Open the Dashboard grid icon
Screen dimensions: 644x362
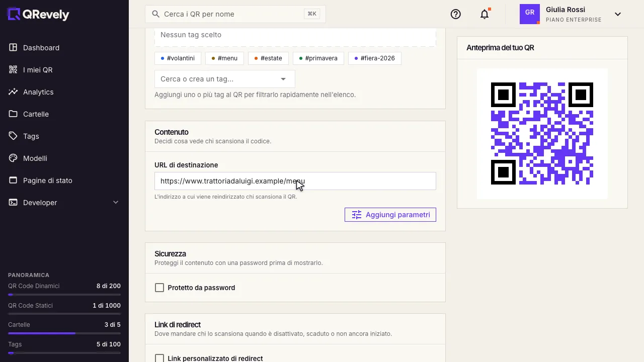[x=13, y=48]
